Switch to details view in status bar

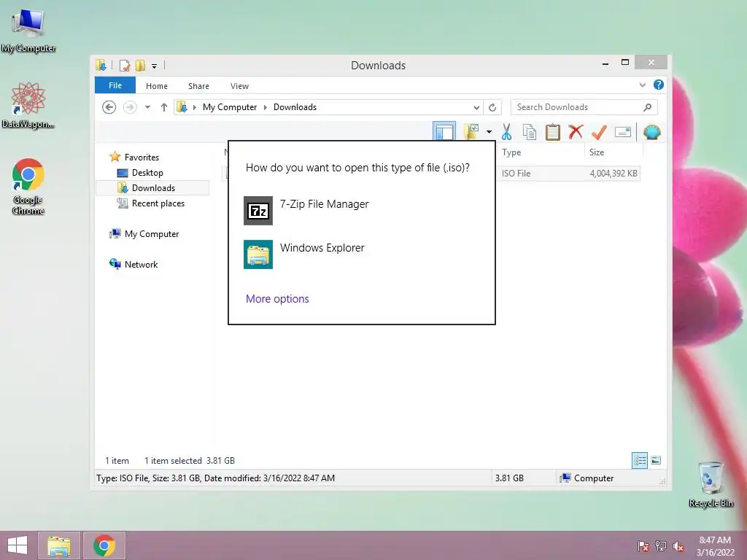point(640,461)
